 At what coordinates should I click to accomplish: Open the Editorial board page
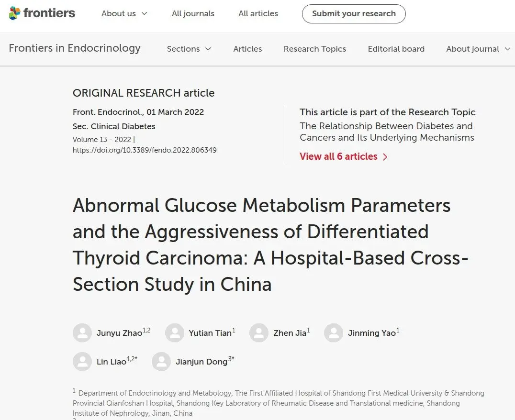click(396, 49)
